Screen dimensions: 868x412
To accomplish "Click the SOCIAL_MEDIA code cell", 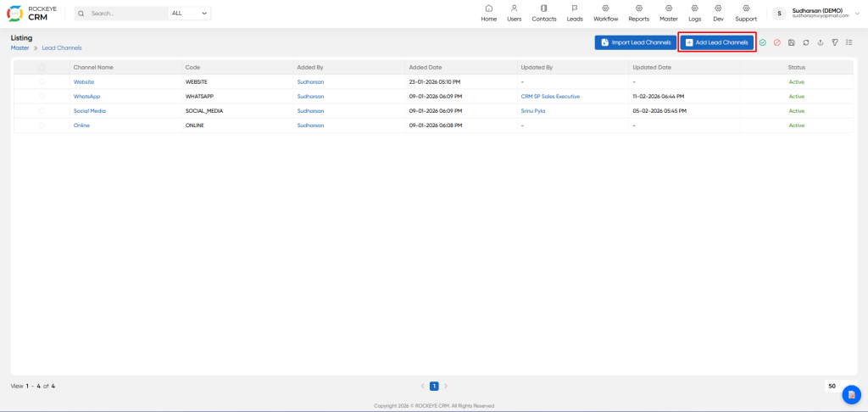I will (x=204, y=111).
